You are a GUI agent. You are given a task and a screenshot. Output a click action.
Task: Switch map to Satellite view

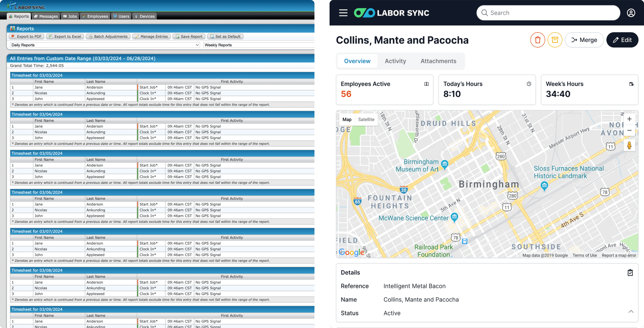[366, 120]
